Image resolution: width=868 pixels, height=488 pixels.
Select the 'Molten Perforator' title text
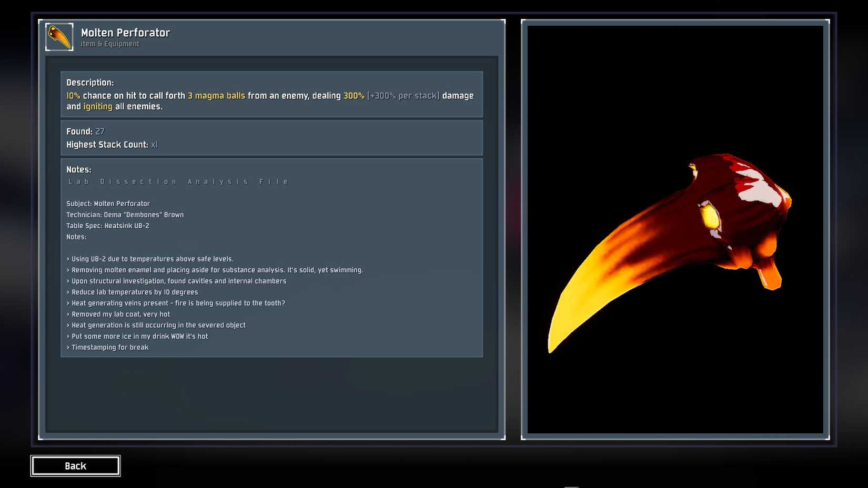click(125, 33)
